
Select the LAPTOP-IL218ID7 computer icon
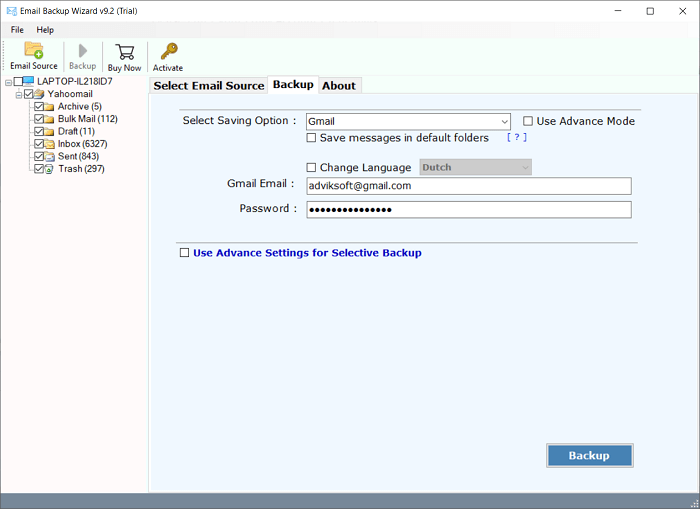pos(29,81)
